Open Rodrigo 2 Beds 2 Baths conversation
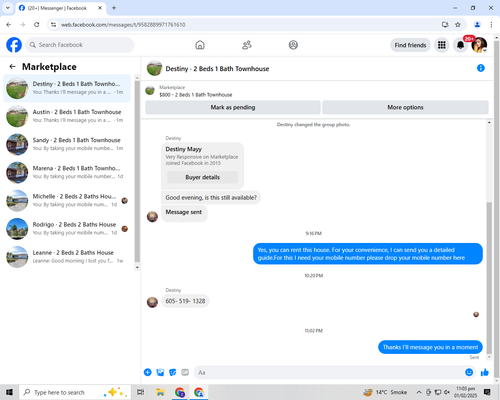 coord(67,229)
